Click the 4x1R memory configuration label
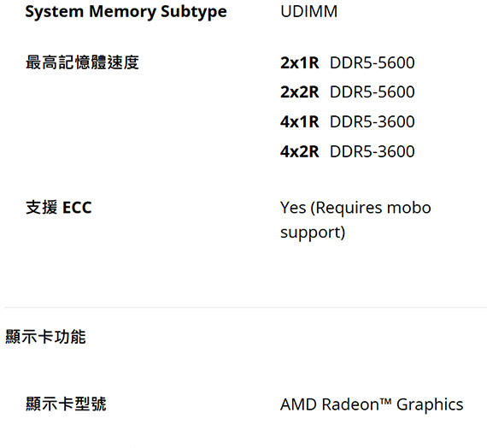 pyautogui.click(x=299, y=121)
